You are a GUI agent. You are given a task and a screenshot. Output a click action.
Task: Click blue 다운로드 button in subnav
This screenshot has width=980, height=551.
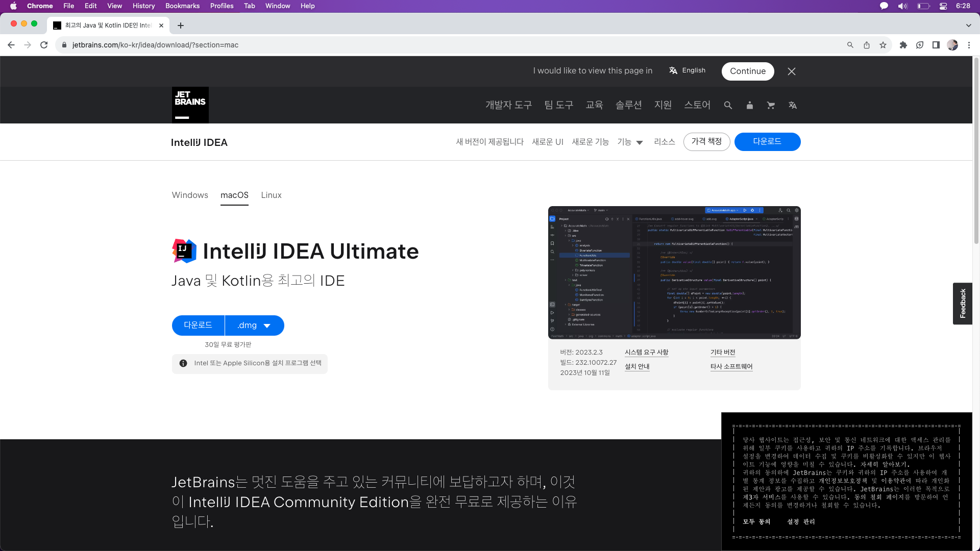(x=767, y=141)
